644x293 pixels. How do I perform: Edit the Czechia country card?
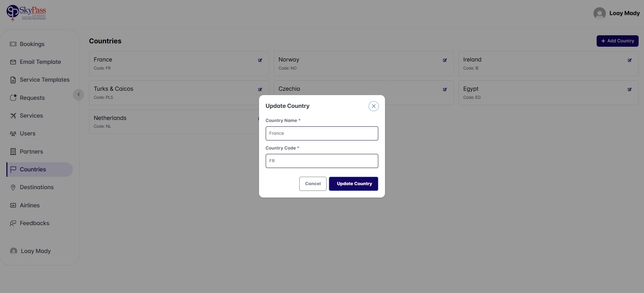pyautogui.click(x=445, y=89)
